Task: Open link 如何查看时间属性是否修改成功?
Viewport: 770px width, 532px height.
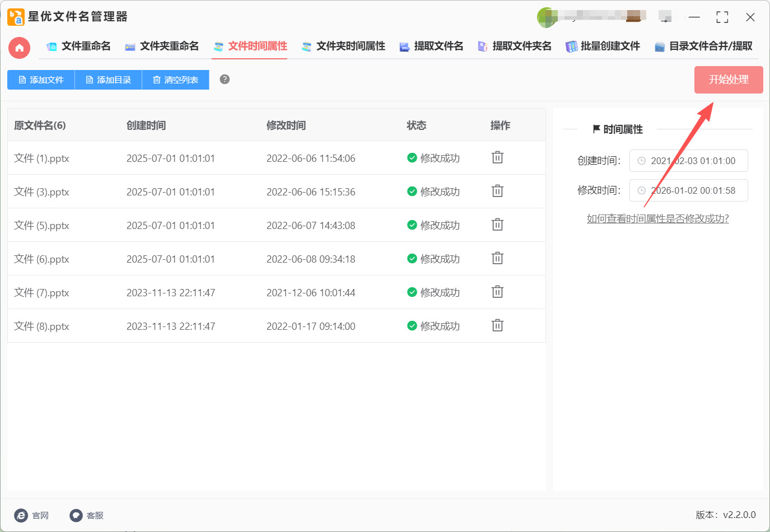Action: pos(657,219)
